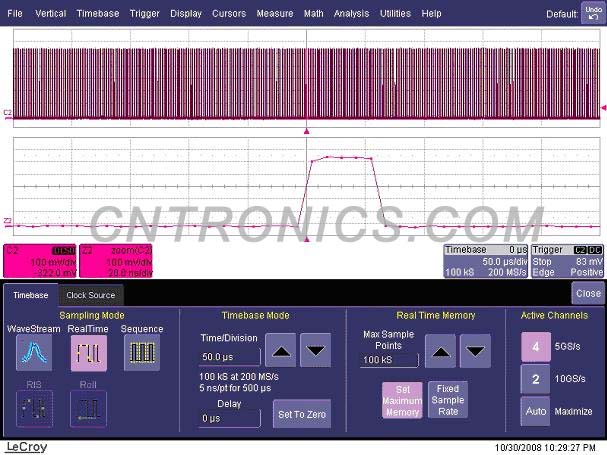Select 2 active channels at 10GS/s

(534, 380)
